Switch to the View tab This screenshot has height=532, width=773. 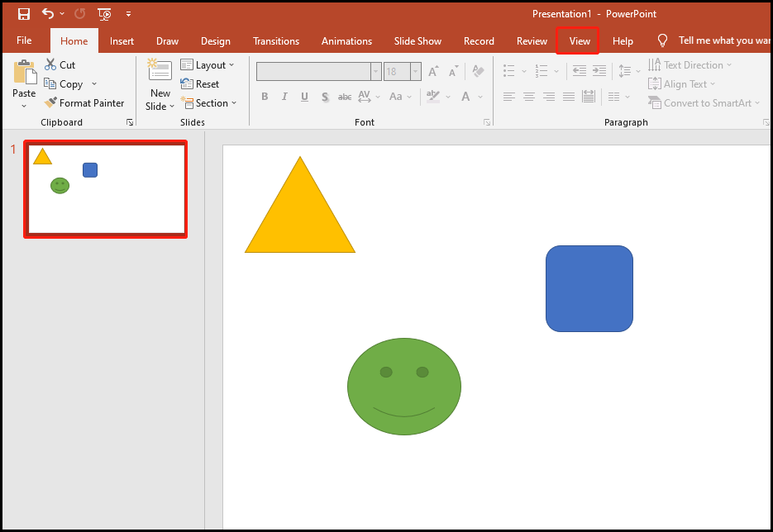(x=577, y=40)
